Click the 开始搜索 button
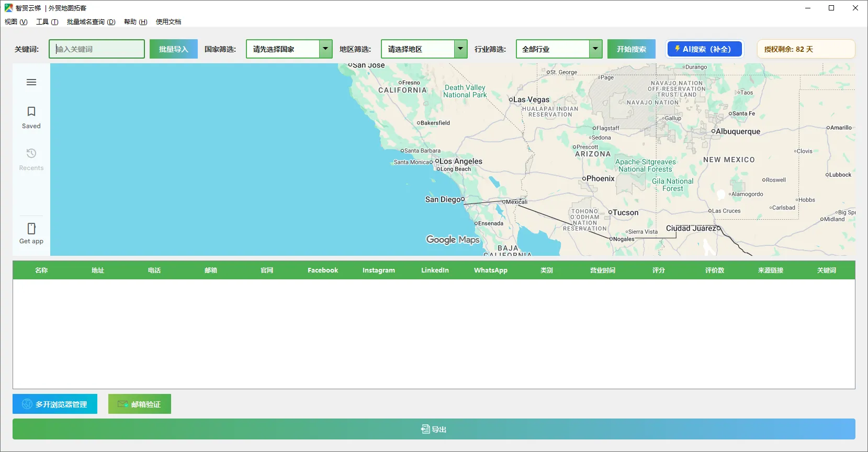This screenshot has width=868, height=452. (x=632, y=49)
